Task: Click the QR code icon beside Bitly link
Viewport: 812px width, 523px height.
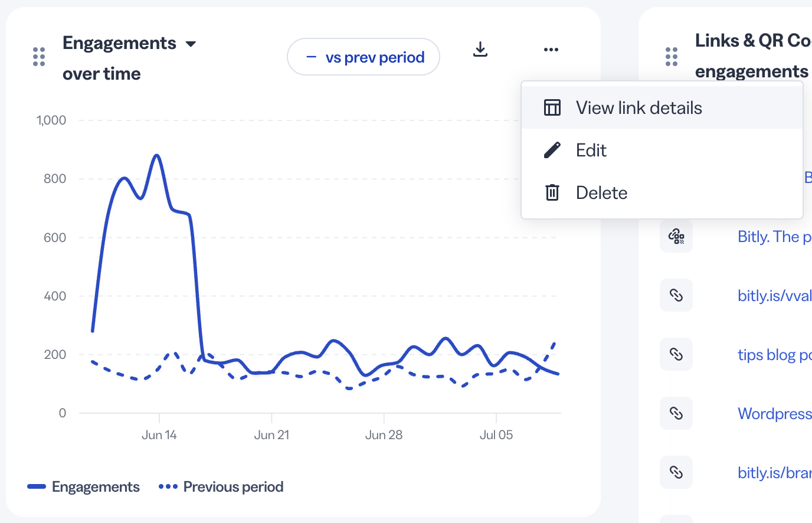Action: click(x=676, y=236)
